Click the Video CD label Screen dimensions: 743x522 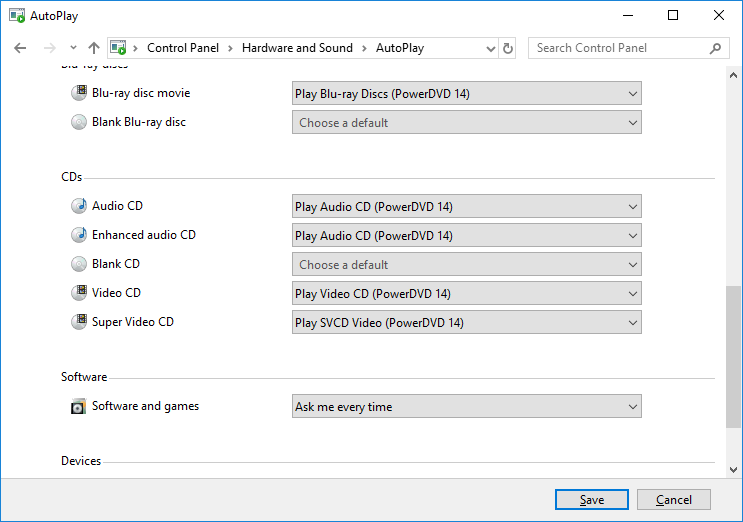coord(116,293)
